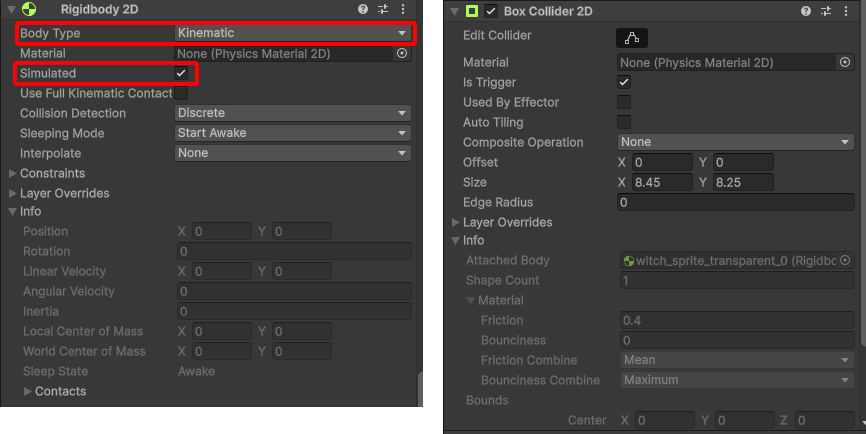This screenshot has width=866, height=434.
Task: Open Composite Operation dropdown
Action: (x=736, y=142)
